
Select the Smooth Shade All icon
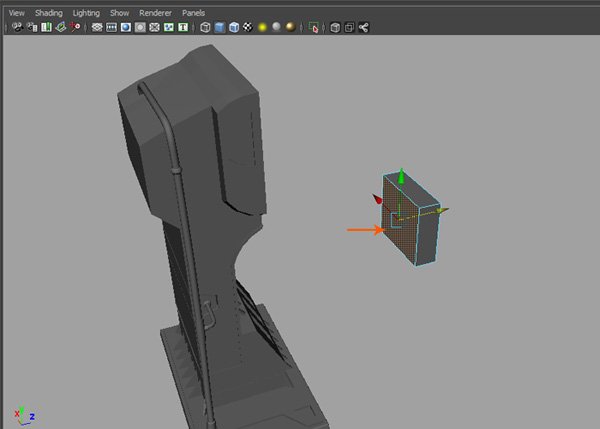coord(220,27)
